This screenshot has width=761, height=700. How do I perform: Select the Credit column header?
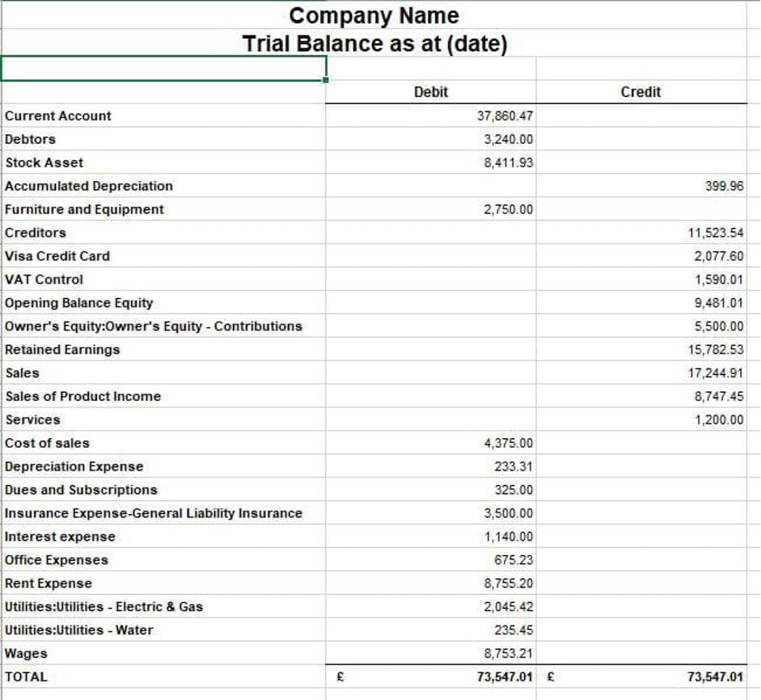pyautogui.click(x=641, y=92)
